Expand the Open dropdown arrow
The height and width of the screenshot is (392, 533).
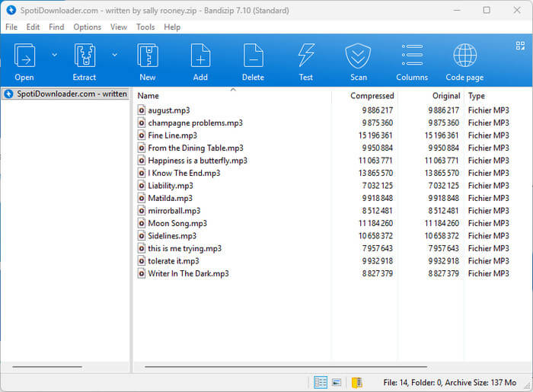click(54, 55)
